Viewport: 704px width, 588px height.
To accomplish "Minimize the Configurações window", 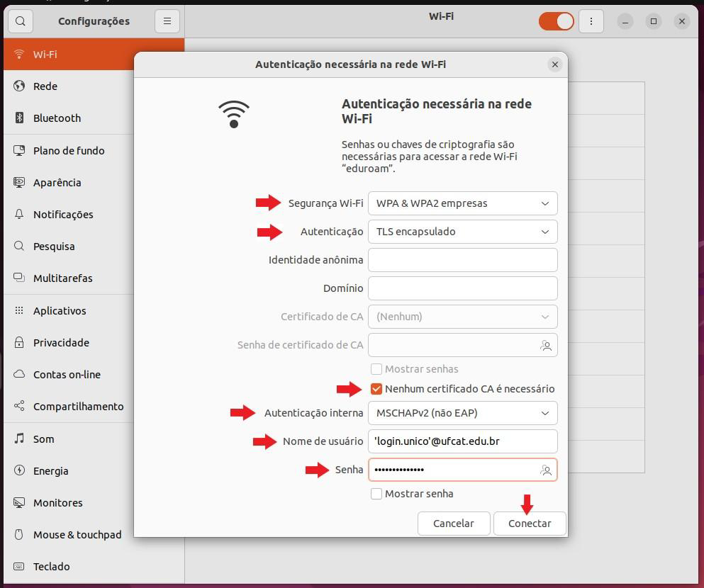I will 625,21.
